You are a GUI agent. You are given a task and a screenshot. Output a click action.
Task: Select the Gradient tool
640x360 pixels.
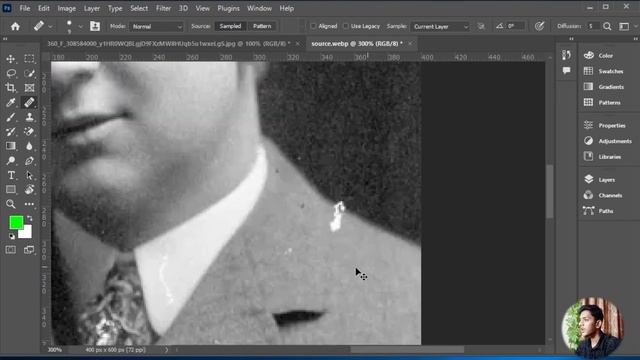click(11, 146)
